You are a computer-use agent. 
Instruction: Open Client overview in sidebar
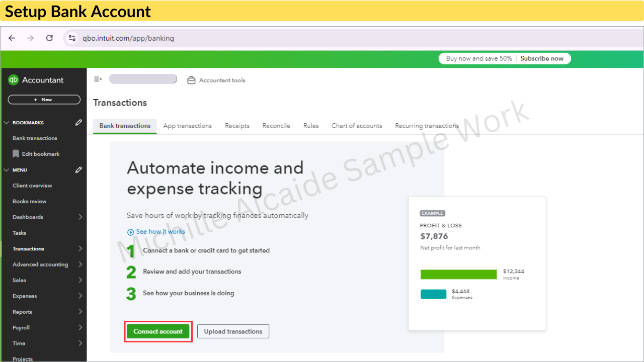point(32,186)
